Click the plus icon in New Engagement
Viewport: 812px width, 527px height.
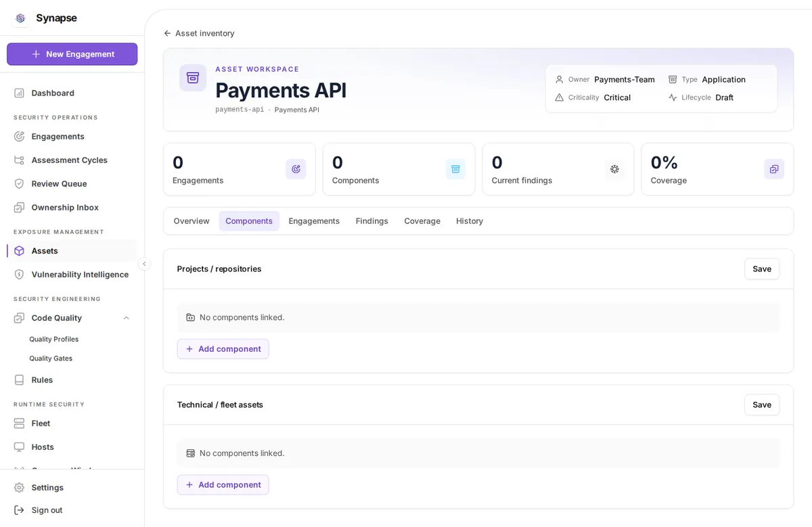click(37, 54)
